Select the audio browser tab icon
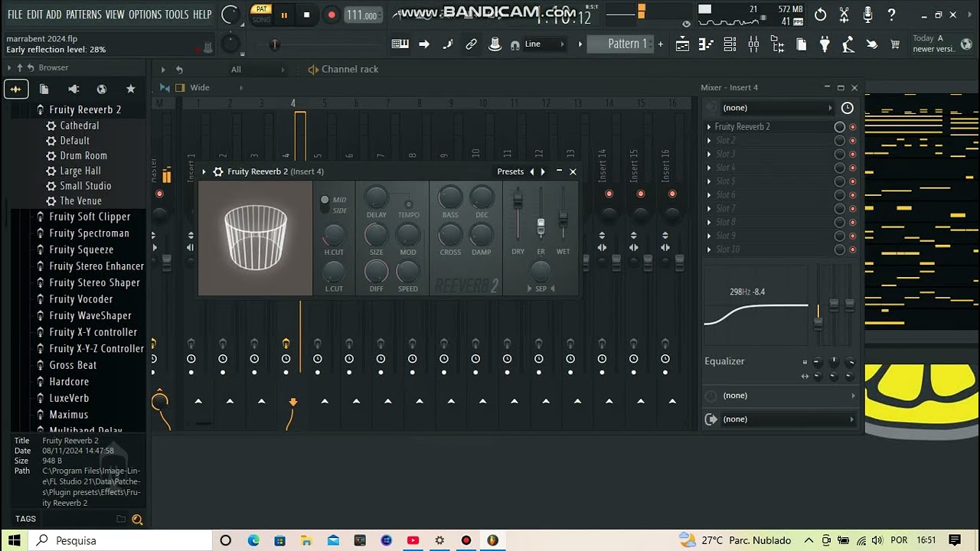 pos(15,89)
